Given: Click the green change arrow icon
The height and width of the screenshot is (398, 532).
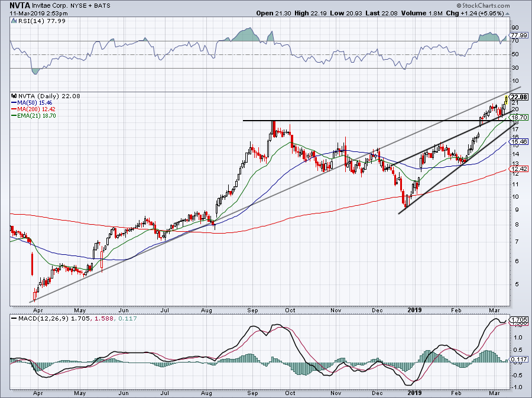Looking at the screenshot, I should (508, 14).
